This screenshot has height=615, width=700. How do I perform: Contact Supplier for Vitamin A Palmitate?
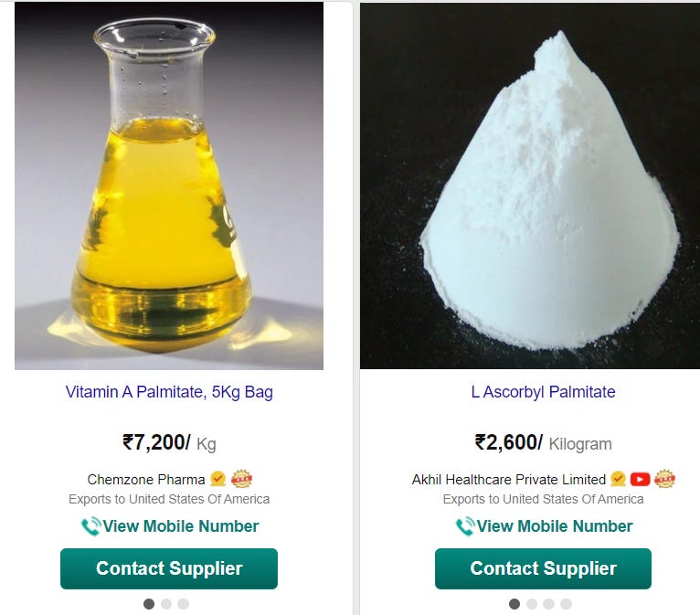[x=169, y=568]
